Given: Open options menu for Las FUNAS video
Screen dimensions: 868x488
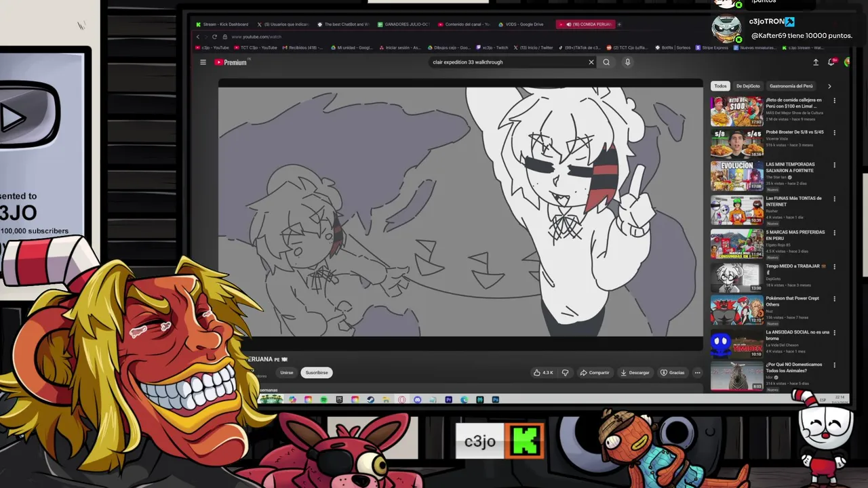Looking at the screenshot, I should pyautogui.click(x=834, y=199).
